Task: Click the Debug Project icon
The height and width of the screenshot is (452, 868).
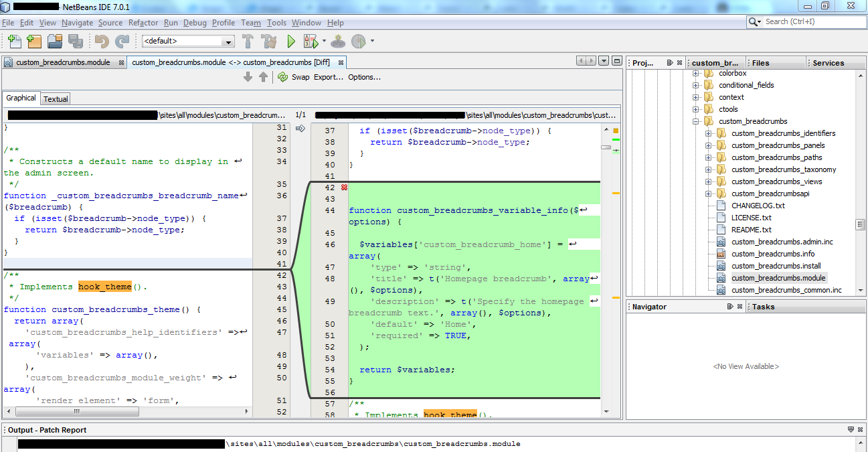Action: pos(311,42)
